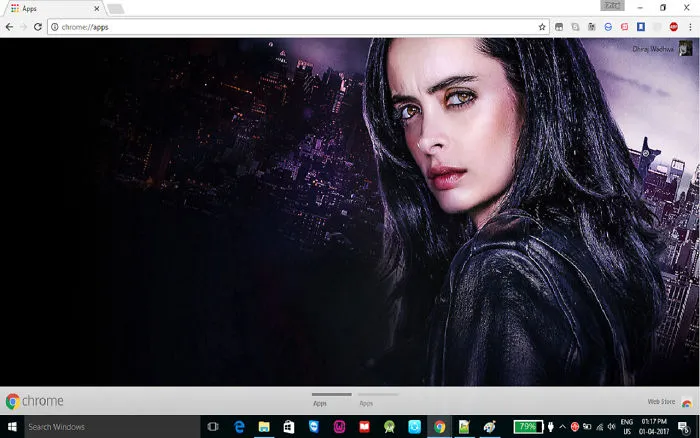
Task: Click the red square extension icon
Action: point(625,27)
